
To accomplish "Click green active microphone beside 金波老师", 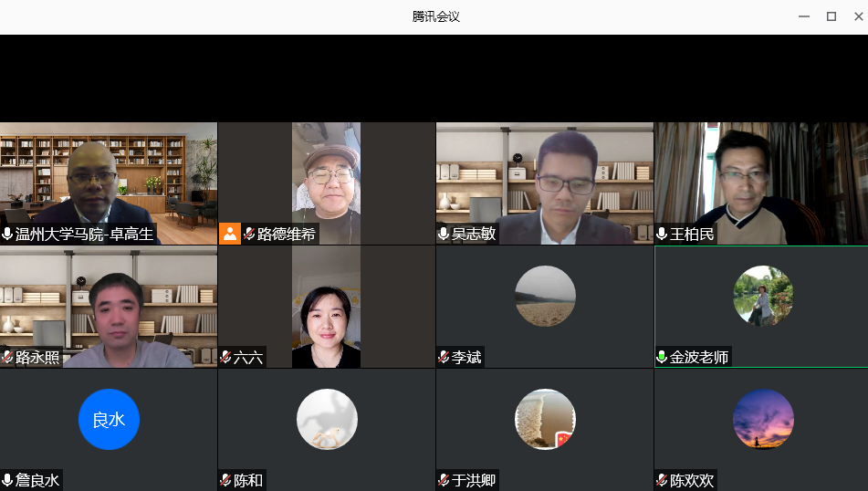I will tap(662, 358).
